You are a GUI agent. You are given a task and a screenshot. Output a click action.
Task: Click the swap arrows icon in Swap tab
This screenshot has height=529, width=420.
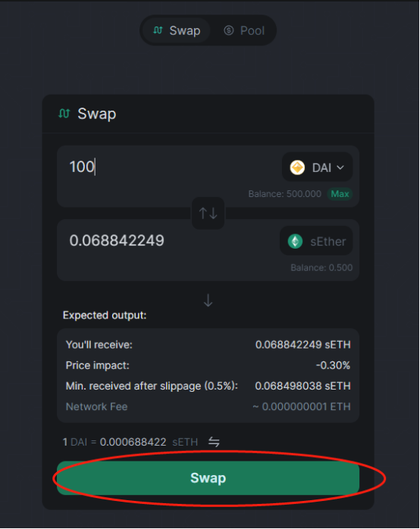coord(158,30)
